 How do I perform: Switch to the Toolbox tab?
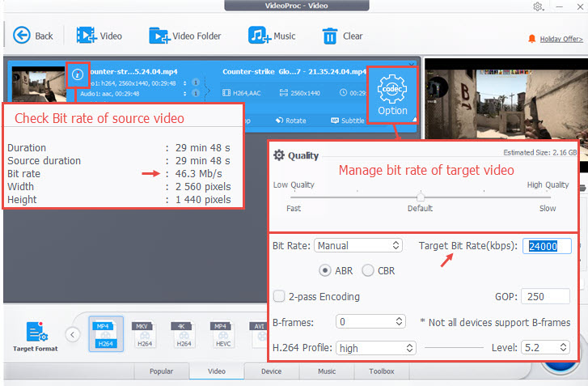click(x=382, y=371)
